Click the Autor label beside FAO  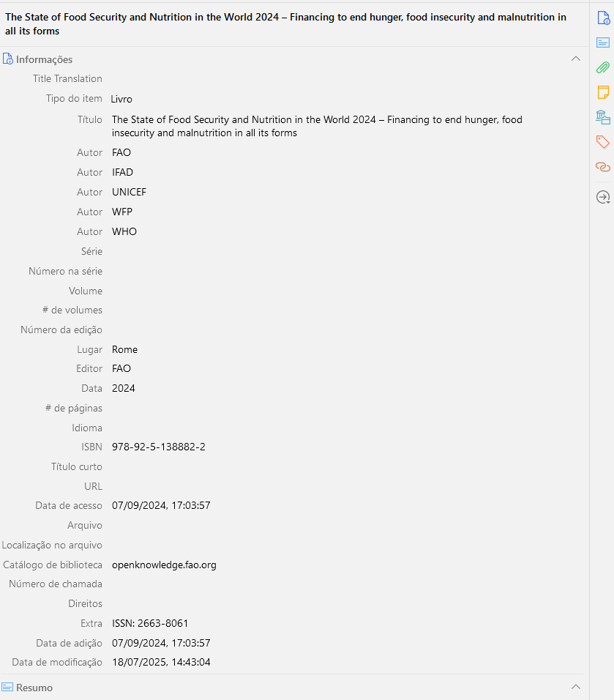(x=89, y=153)
